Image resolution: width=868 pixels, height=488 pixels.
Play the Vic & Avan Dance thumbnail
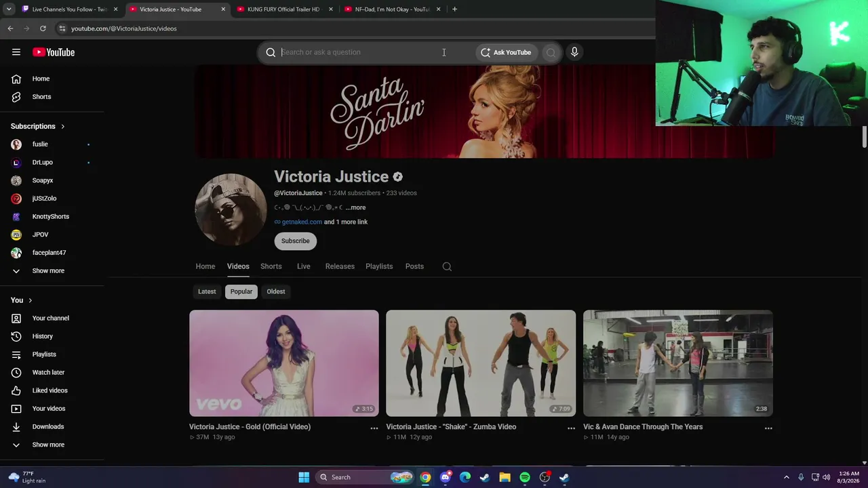tap(678, 363)
